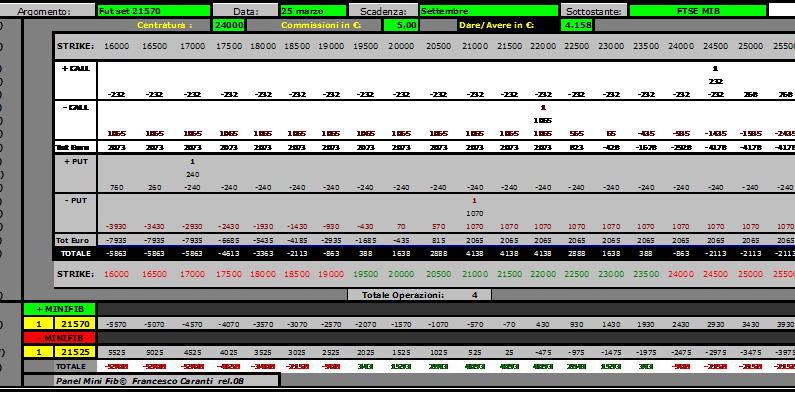Viewport: 795px width, 398px height.
Task: Click the TOTALE cell showing 4138 under 21000
Action: coord(475,253)
